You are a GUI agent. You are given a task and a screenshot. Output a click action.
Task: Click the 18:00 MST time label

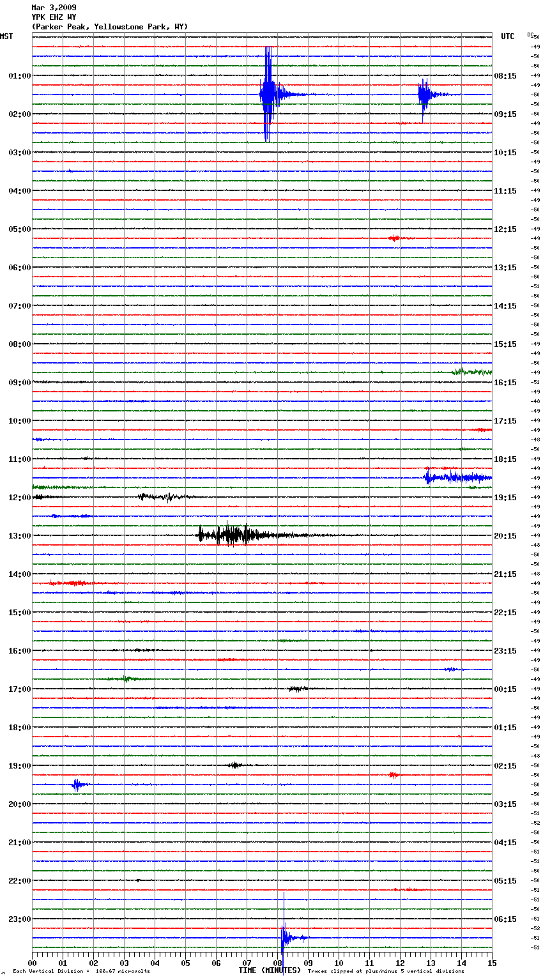coord(20,728)
